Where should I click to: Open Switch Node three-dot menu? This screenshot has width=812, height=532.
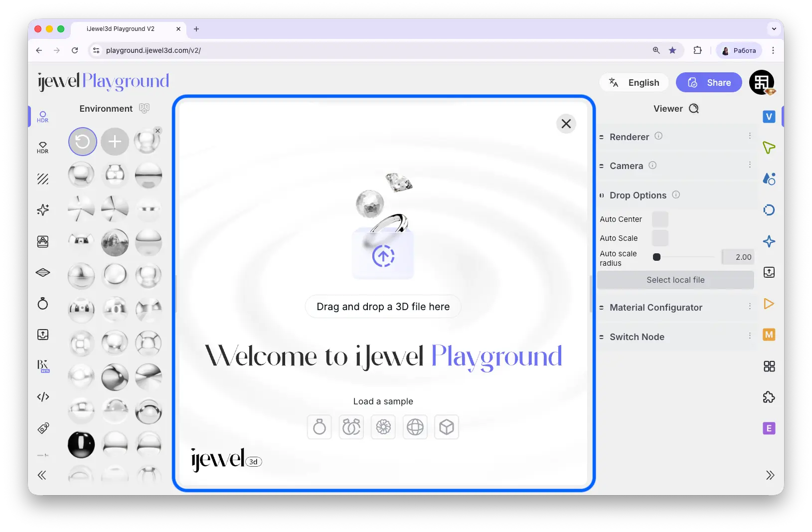pos(750,336)
